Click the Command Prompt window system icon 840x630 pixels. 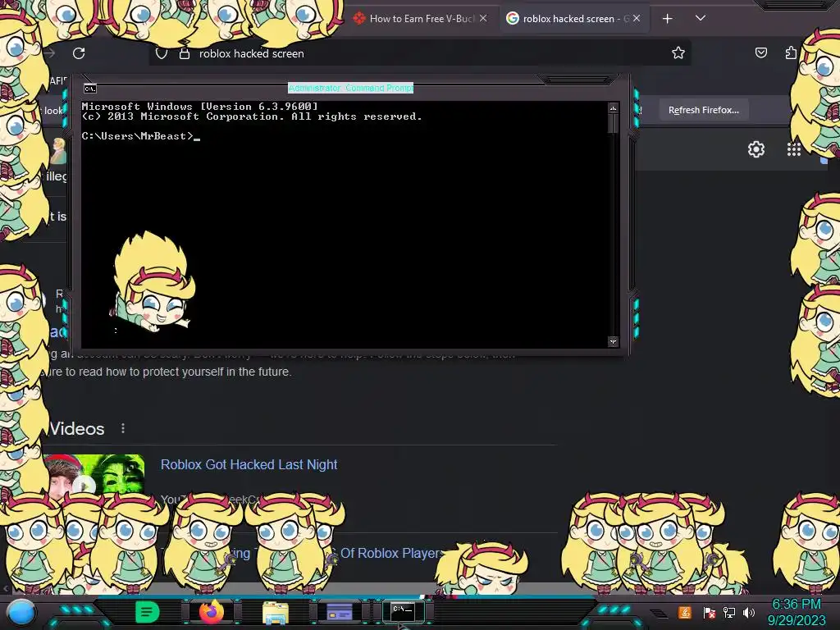pos(90,89)
